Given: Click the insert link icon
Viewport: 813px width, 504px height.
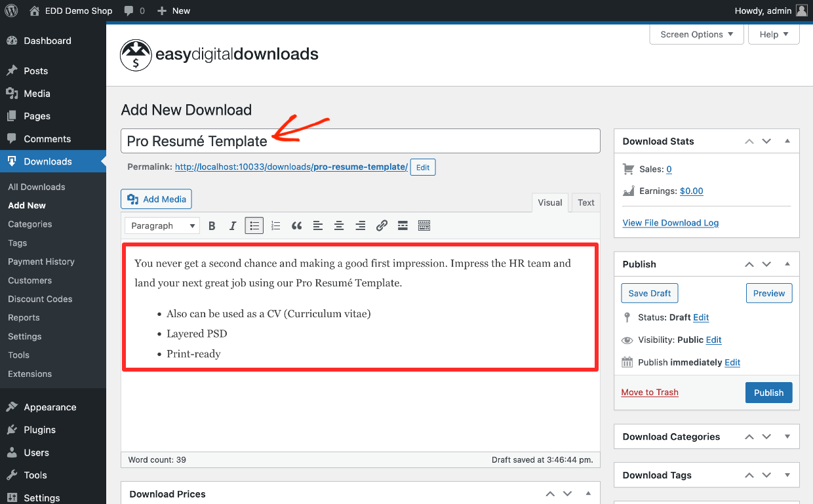Looking at the screenshot, I should click(382, 226).
